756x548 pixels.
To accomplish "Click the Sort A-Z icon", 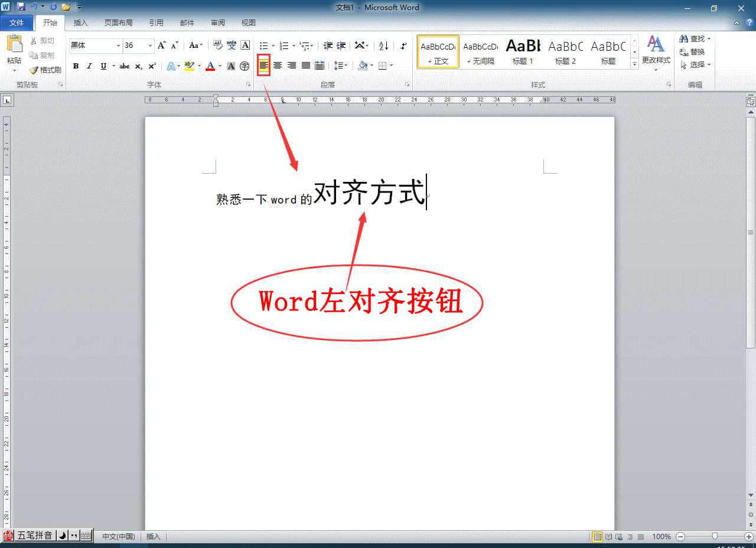I will pyautogui.click(x=383, y=45).
